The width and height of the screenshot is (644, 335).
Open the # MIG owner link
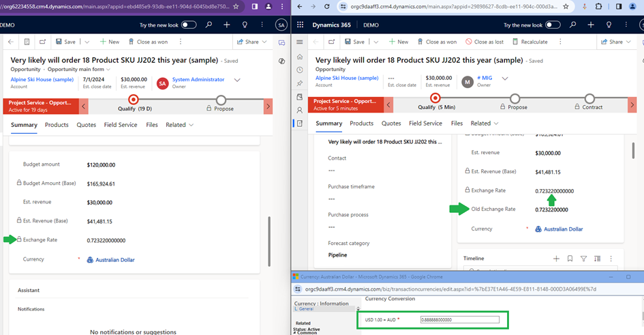(485, 78)
